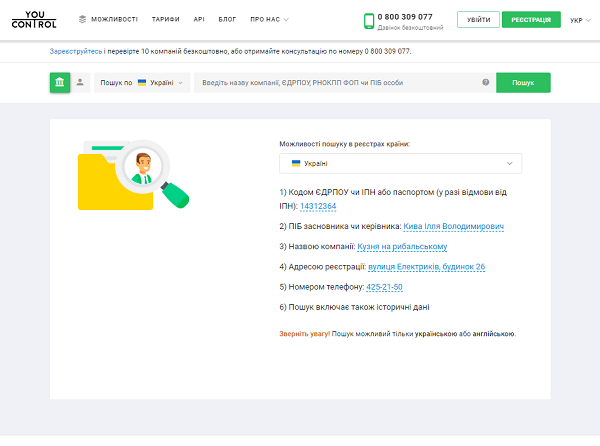Go to the API page

(199, 19)
